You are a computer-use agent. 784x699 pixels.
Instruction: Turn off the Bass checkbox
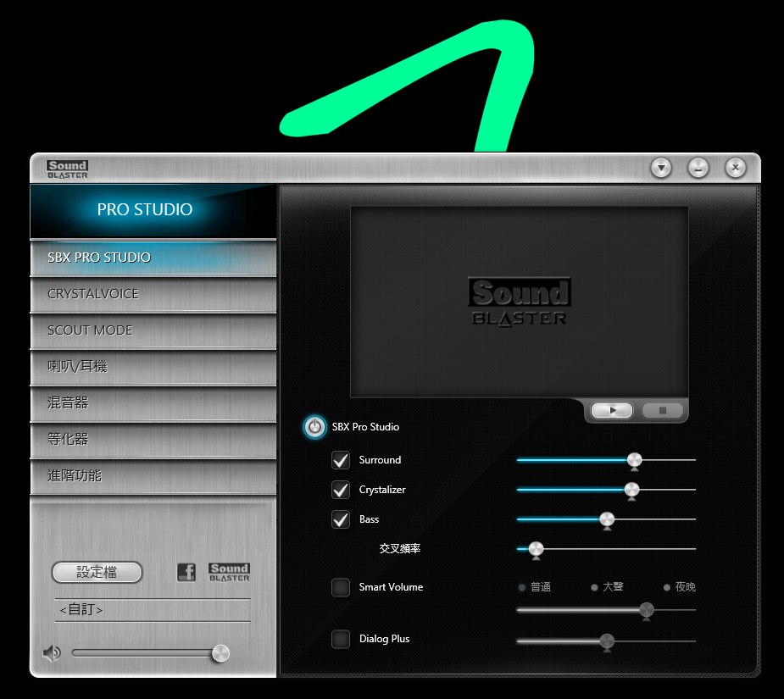click(341, 519)
